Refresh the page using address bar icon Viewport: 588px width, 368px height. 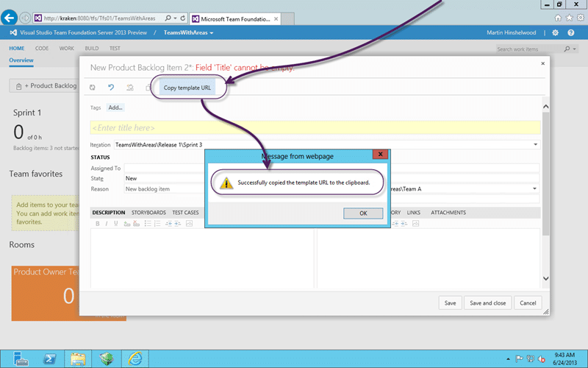[182, 18]
